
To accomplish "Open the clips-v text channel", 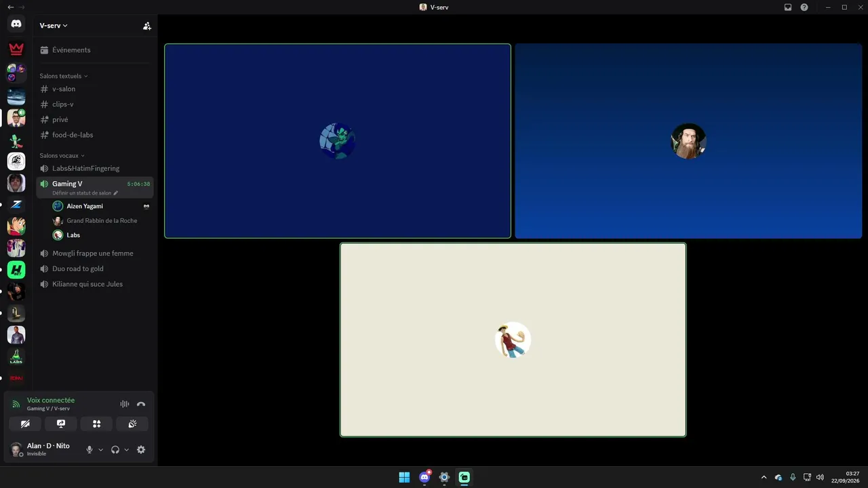I will pos(95,104).
